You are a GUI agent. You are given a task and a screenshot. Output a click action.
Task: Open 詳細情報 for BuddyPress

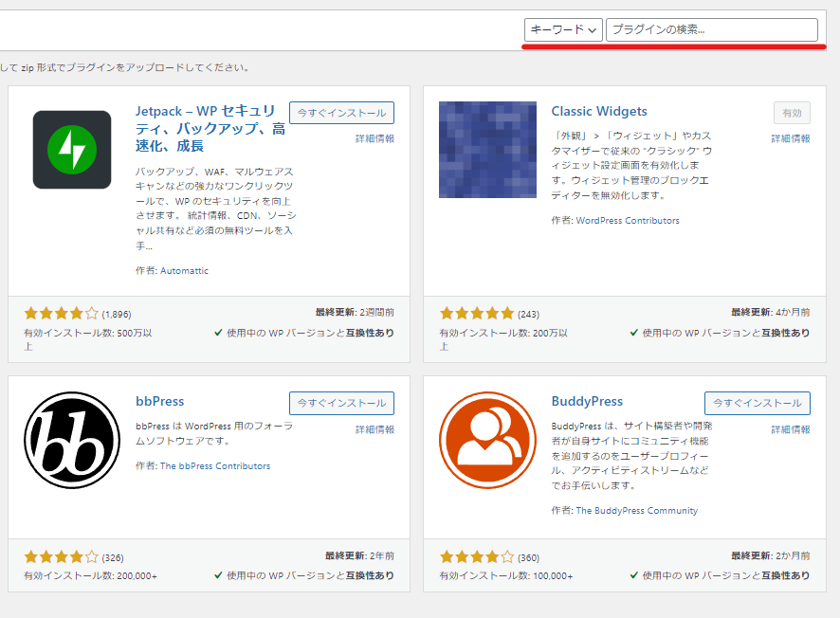coord(790,429)
